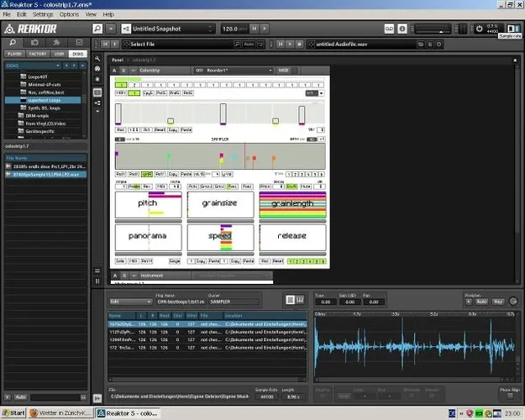Click the A view button on the Colostrip header

pyautogui.click(x=114, y=71)
